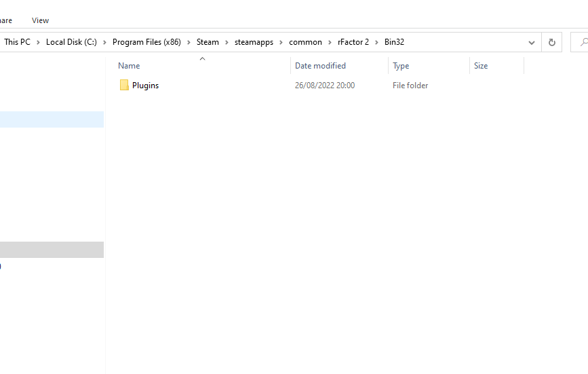Click the date 26/08/2022 20:00
Viewport: 588px width, 374px height.
tap(325, 86)
